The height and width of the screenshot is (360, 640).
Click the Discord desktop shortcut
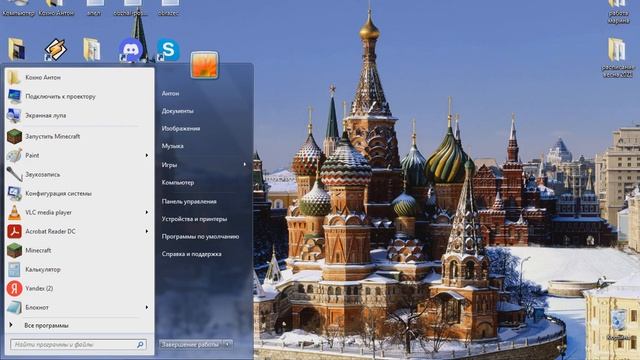coord(131,50)
